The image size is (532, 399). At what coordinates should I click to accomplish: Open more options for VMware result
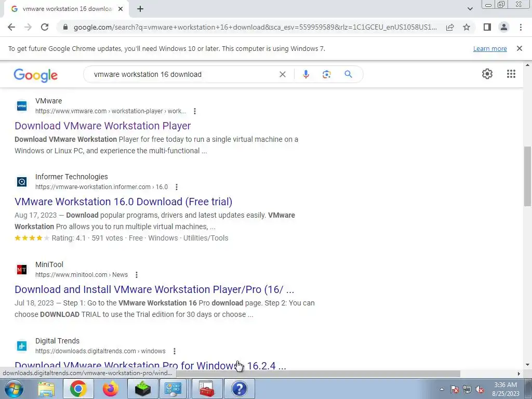(x=194, y=111)
